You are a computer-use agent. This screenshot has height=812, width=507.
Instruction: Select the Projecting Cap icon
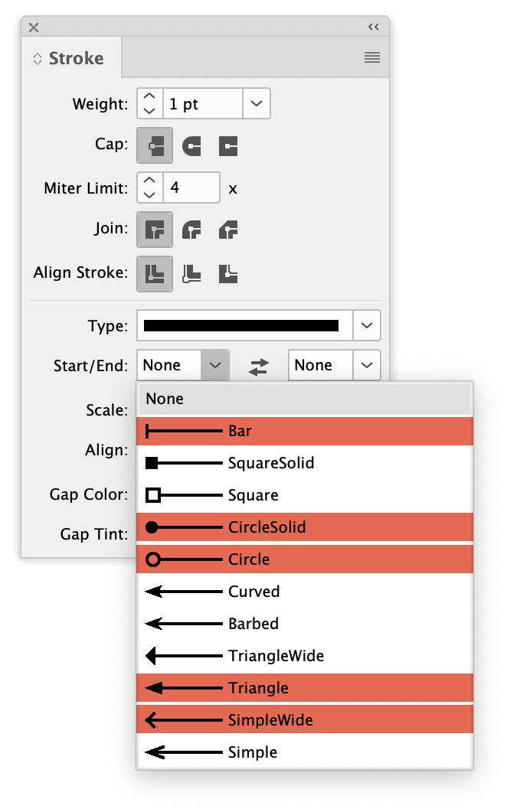point(228,145)
